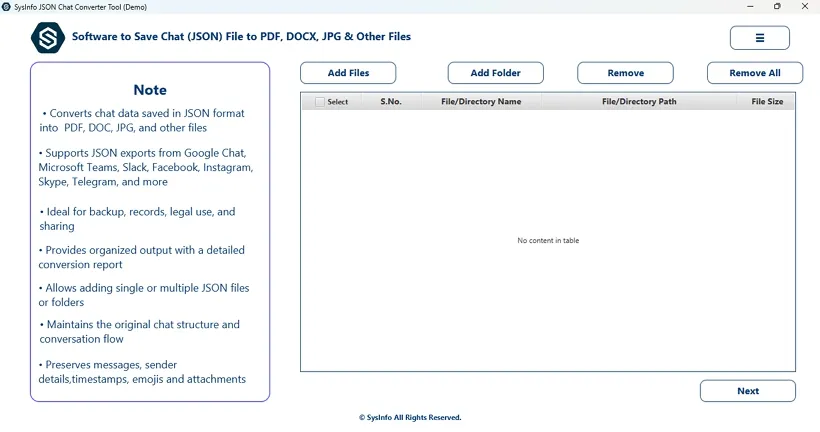
Task: Click the 'Software to Save Chat (JSON)' heading
Action: [x=241, y=37]
